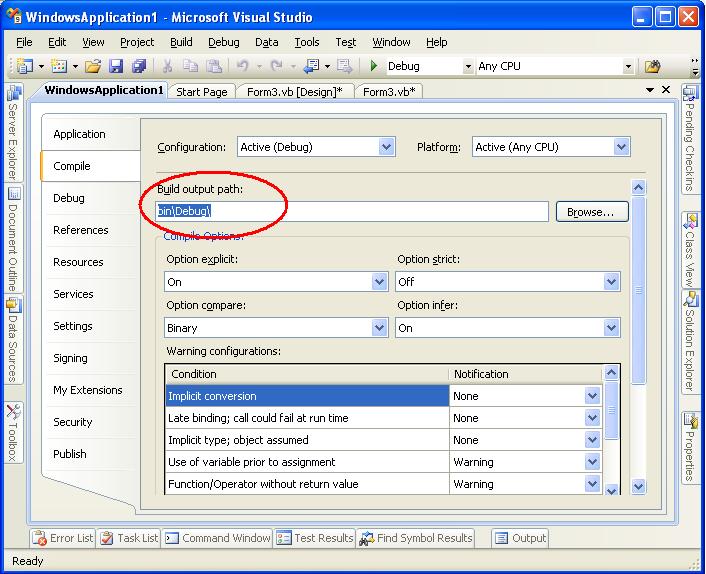Open the Toolbox side panel
Image resolution: width=706 pixels, height=574 pixels.
tap(14, 432)
